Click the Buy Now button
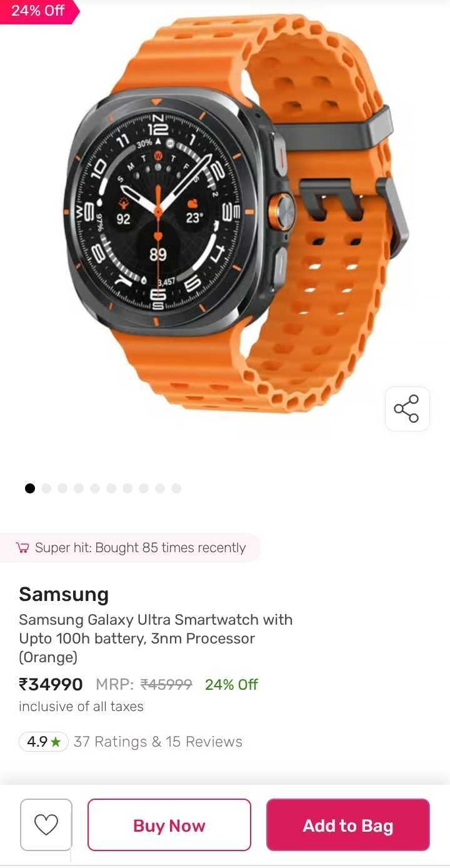450x868 pixels. tap(169, 825)
